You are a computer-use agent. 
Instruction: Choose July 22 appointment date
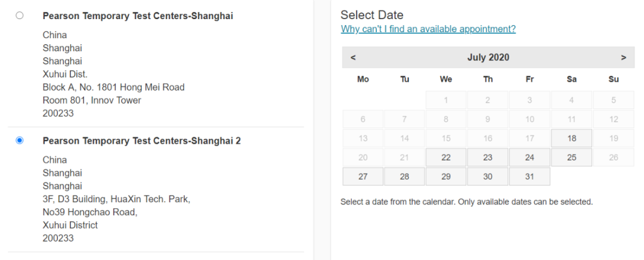pyautogui.click(x=446, y=157)
